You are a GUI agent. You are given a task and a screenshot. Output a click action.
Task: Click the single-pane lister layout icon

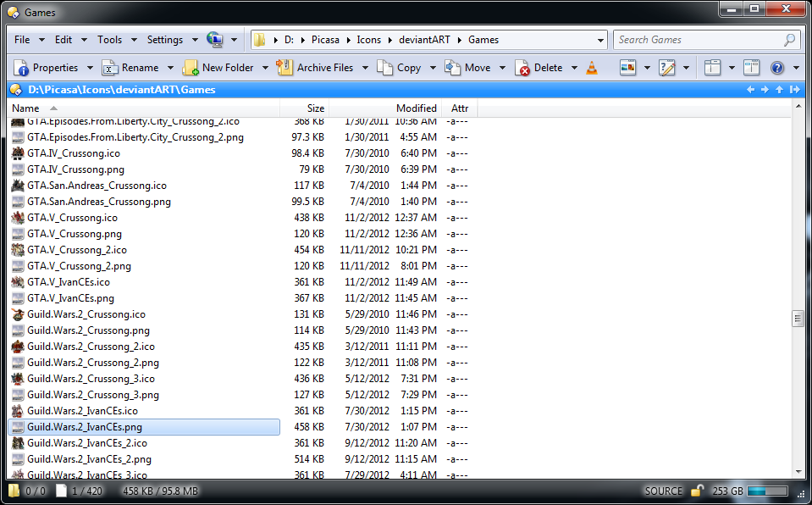click(713, 68)
